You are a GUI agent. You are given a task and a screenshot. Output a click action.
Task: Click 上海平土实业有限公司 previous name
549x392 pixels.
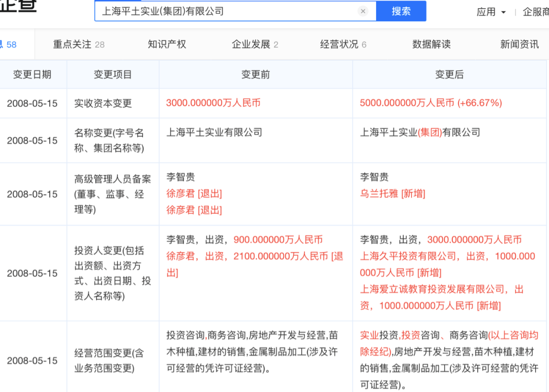point(215,133)
